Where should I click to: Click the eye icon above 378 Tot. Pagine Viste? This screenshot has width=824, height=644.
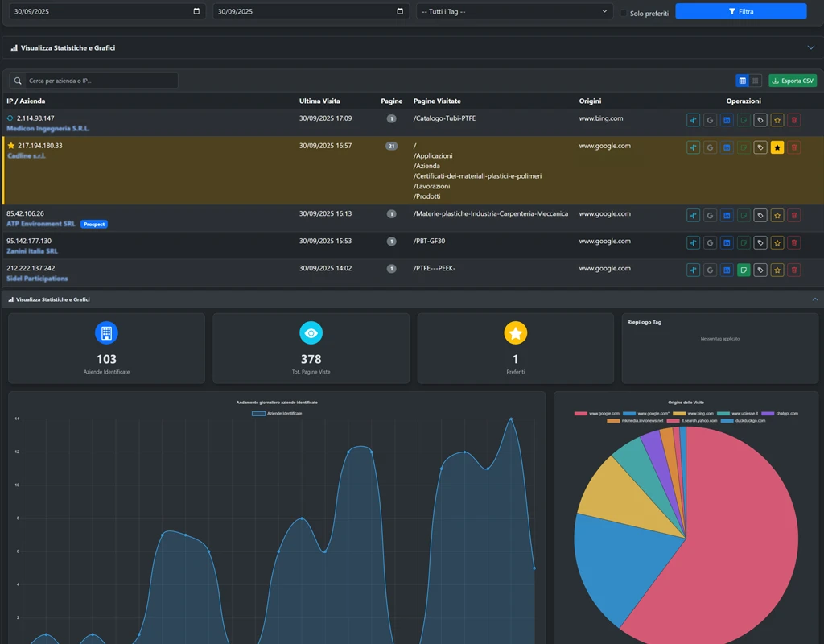point(311,332)
